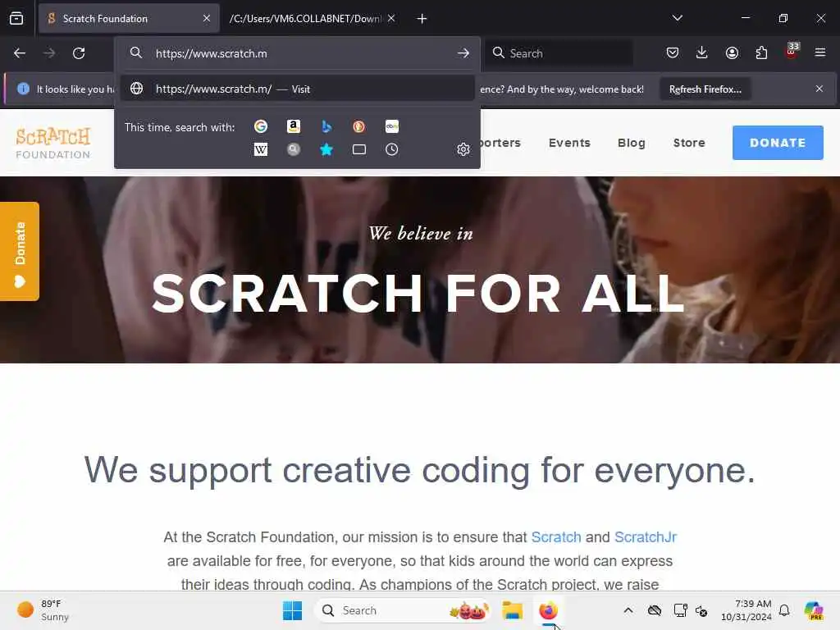Open the Copilot icon in the taskbar
The image size is (840, 630).
coord(814,610)
